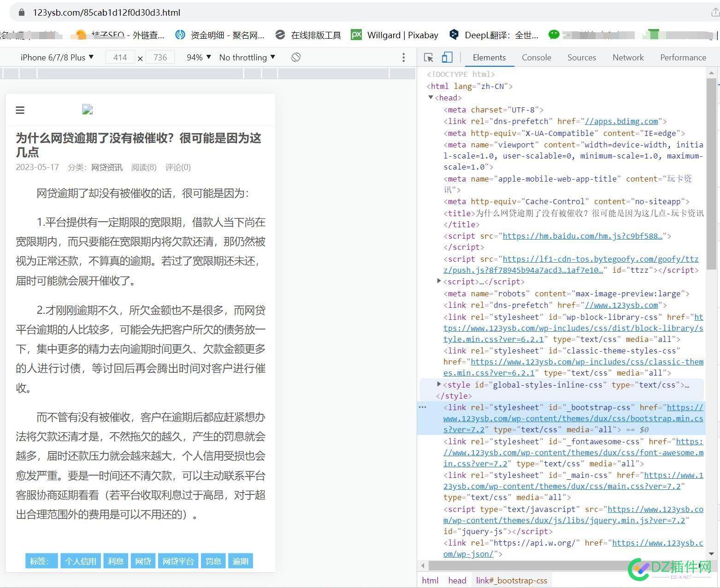Select the meta robots line
The image size is (720, 588).
pos(566,294)
